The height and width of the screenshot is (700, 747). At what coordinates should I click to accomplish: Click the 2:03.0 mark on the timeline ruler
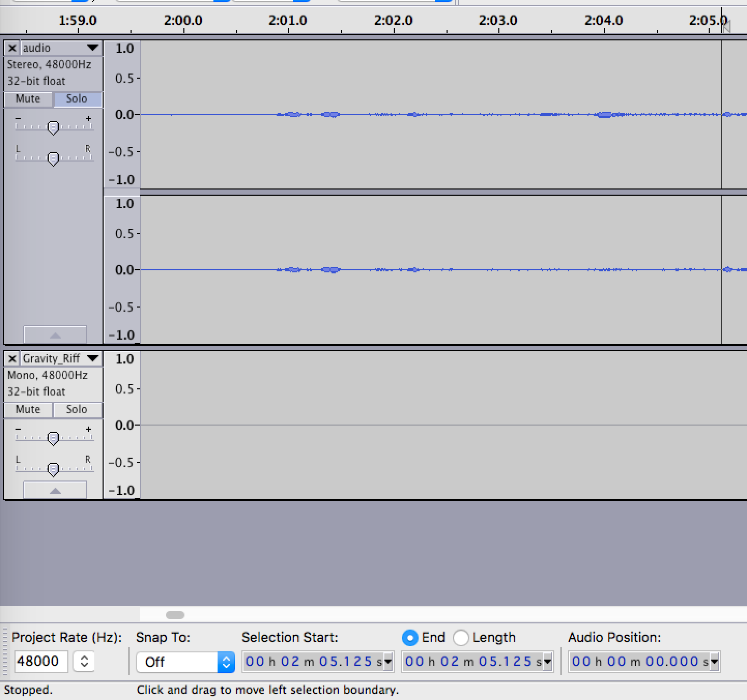click(498, 21)
